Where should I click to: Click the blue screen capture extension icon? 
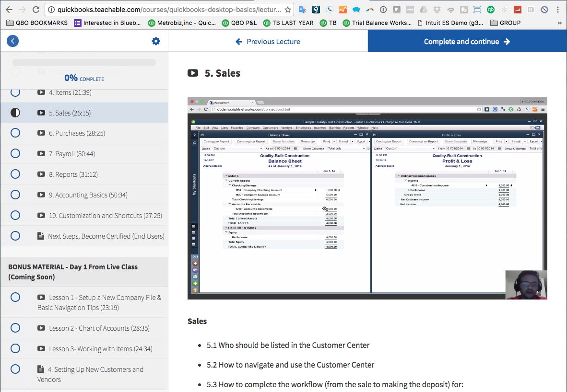tap(477, 10)
